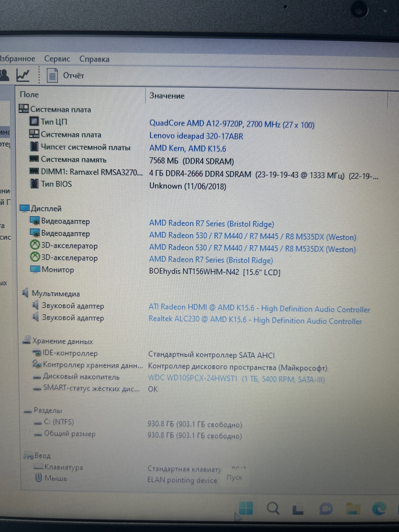Click the Lenovo ideapad 320-17ABR link

pyautogui.click(x=196, y=136)
